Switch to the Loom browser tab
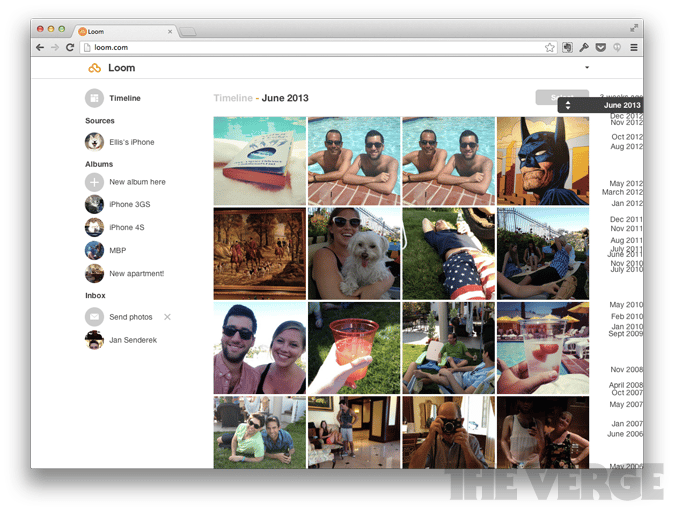This screenshot has width=674, height=511. 122,31
